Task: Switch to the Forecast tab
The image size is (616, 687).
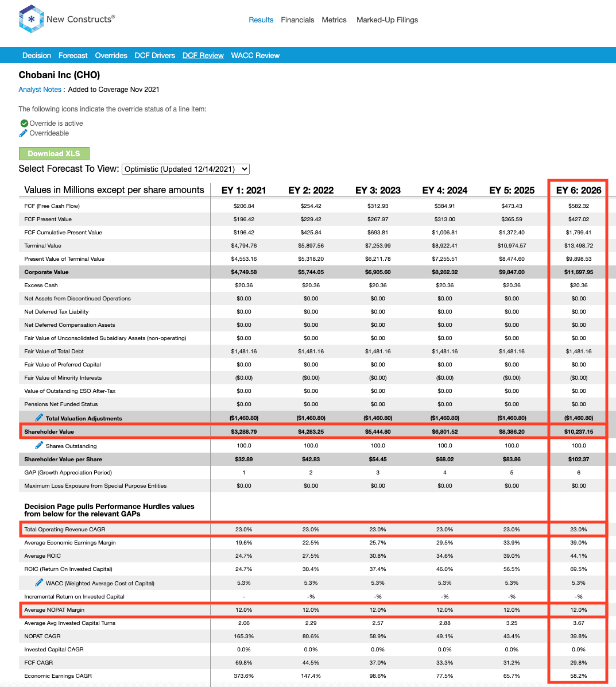Action: click(73, 55)
